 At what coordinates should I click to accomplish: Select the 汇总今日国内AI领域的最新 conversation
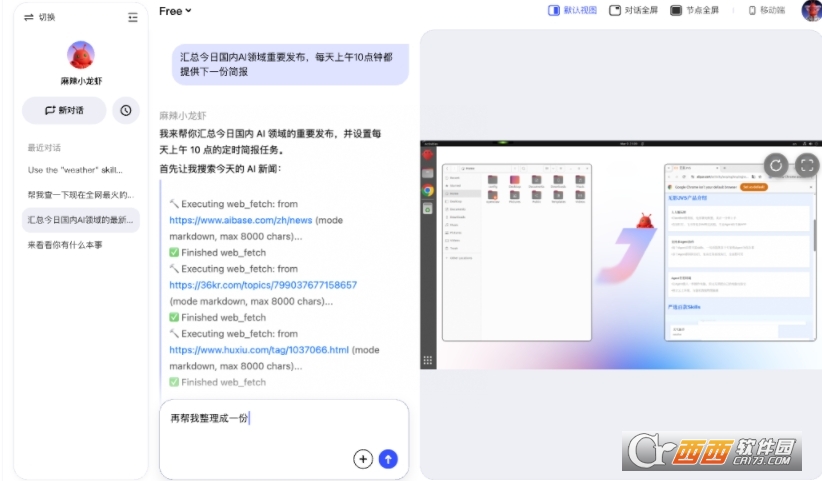pyautogui.click(x=81, y=220)
